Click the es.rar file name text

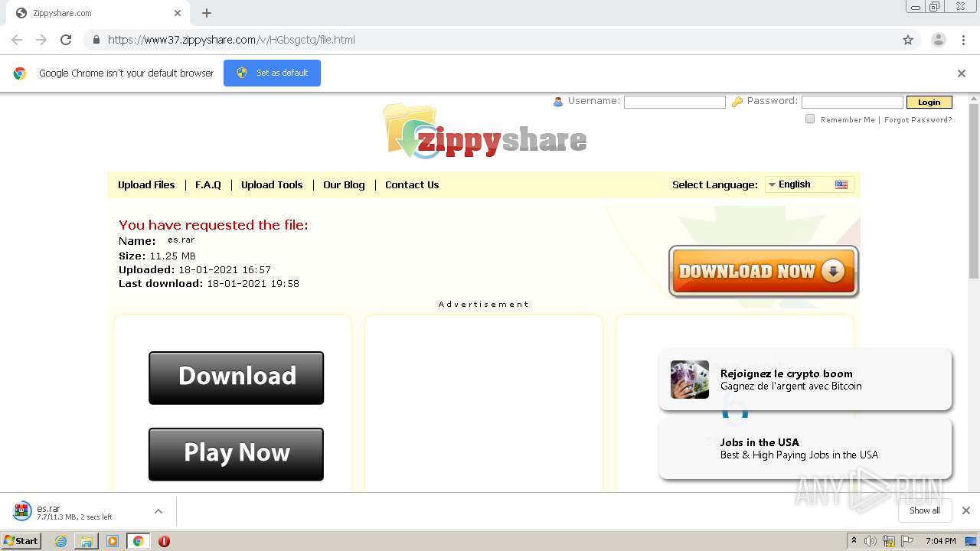tap(181, 240)
